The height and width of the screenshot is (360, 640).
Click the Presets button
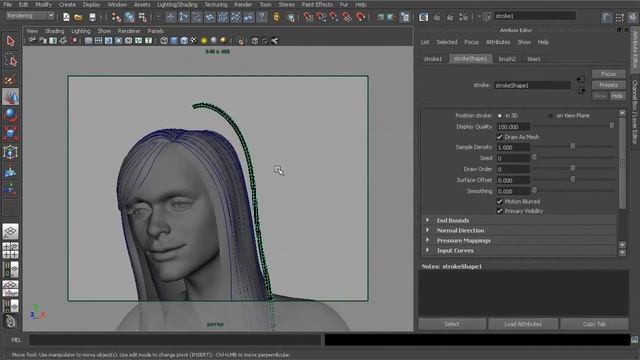coord(608,85)
